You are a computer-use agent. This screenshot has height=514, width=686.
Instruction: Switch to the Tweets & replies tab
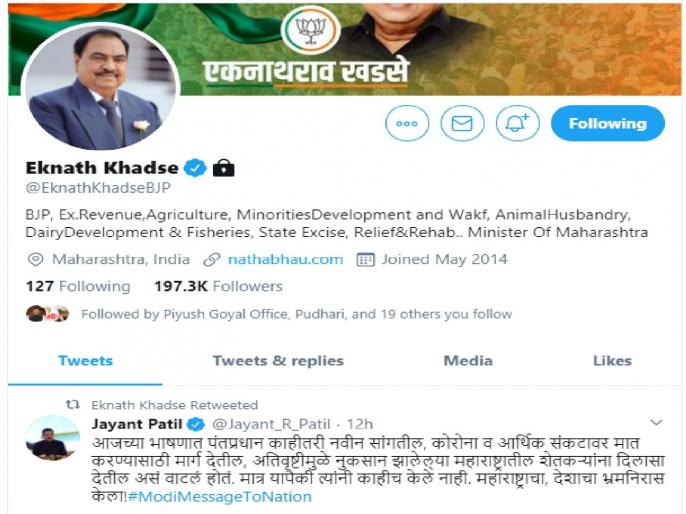click(278, 361)
